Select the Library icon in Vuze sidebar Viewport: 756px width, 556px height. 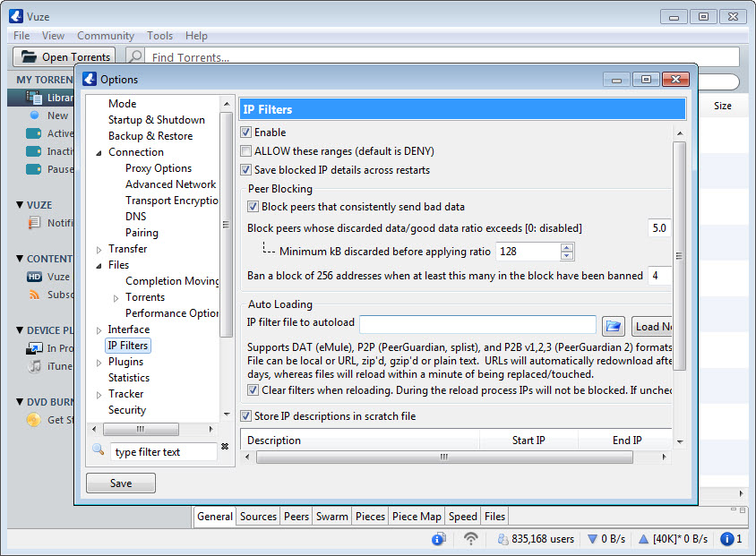tap(34, 98)
